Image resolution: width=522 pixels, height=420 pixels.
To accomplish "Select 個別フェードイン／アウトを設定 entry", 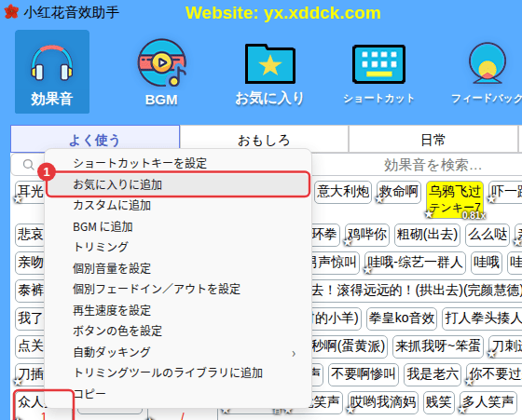I will point(178,289).
